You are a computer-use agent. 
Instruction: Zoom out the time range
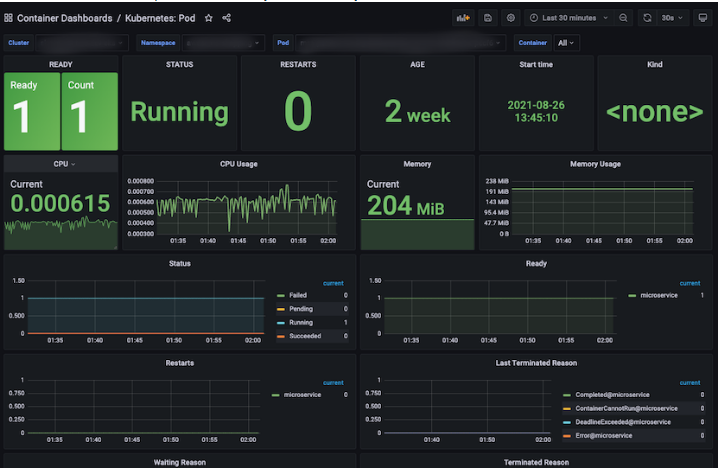[624, 18]
